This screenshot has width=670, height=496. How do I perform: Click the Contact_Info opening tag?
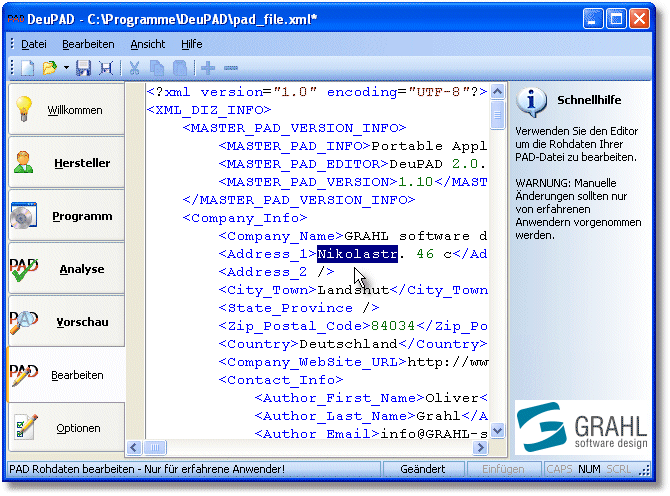[x=281, y=380]
